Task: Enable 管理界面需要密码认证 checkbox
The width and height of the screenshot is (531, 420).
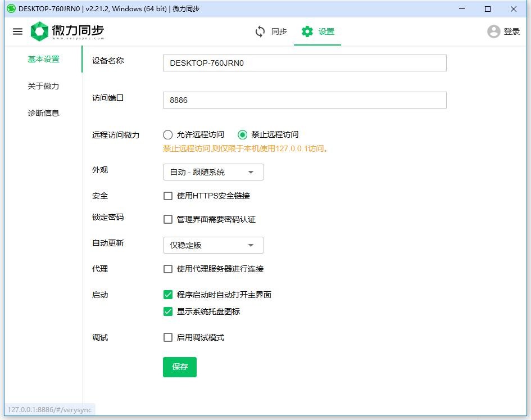Action: click(167, 219)
